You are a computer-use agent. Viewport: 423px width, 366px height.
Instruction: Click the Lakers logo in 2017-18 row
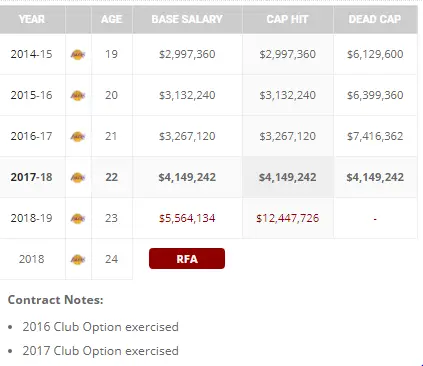[x=78, y=177]
